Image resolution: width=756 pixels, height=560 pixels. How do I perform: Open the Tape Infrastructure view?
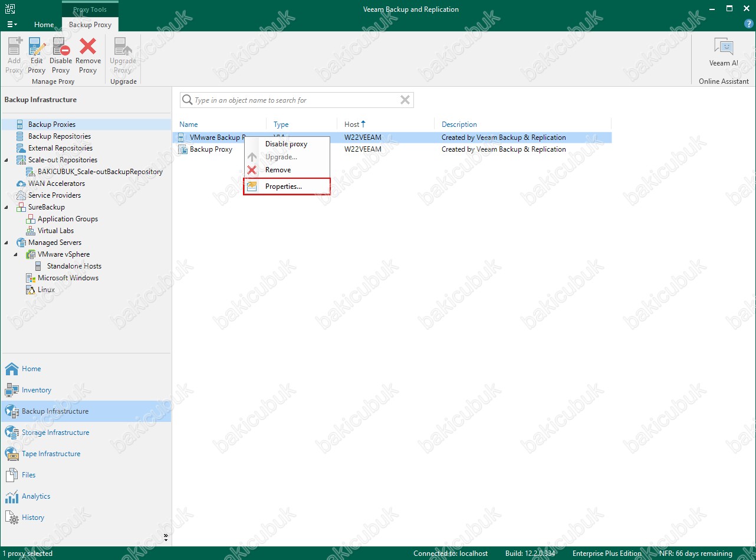(x=86, y=454)
